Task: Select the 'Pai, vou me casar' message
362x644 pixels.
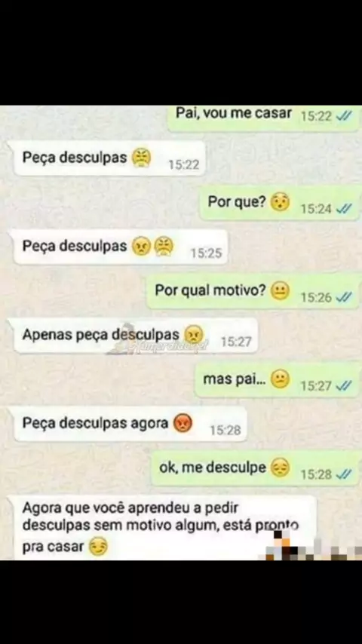Action: (264, 118)
